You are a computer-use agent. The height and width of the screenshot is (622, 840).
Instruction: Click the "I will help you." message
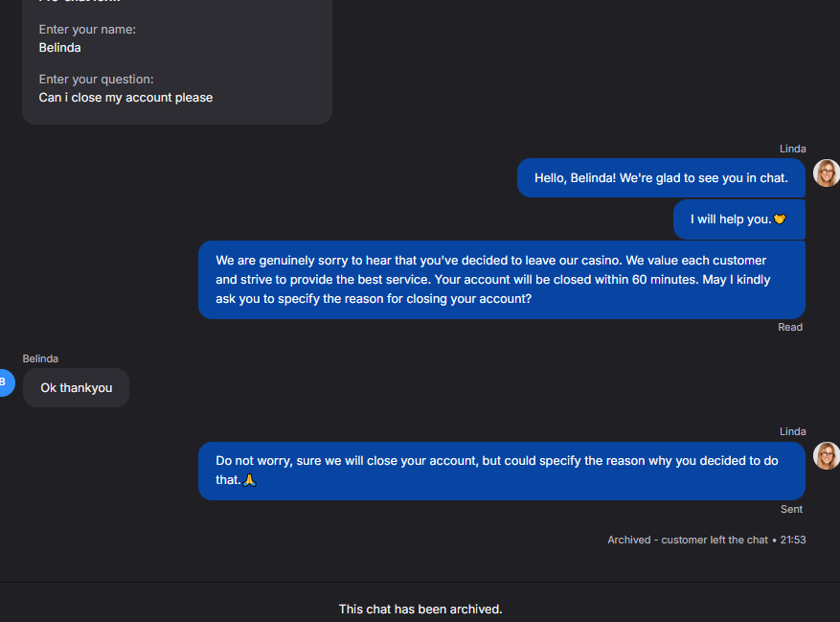click(x=730, y=219)
